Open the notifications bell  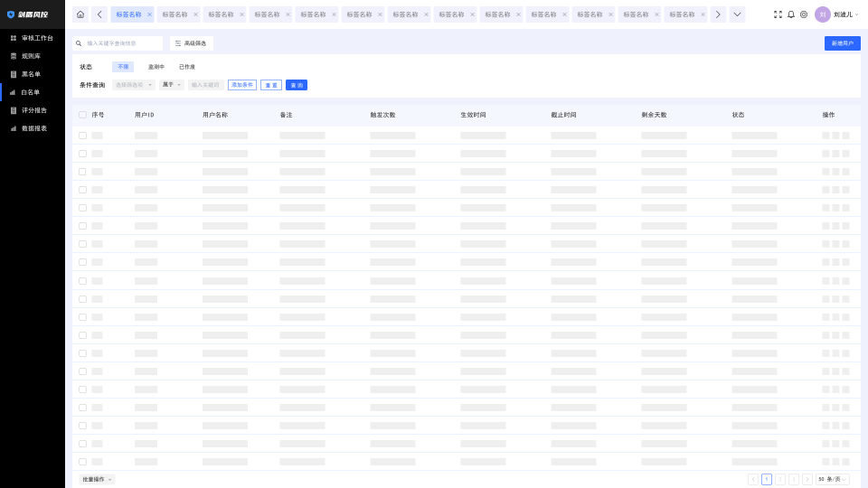click(x=791, y=14)
